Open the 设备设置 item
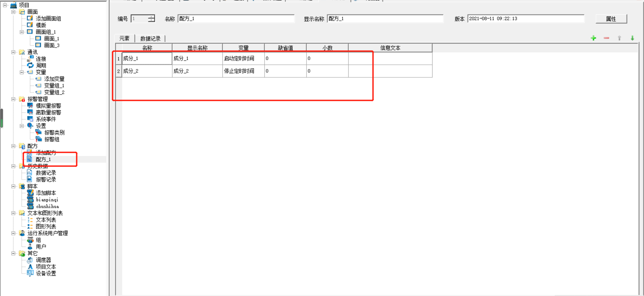This screenshot has width=644, height=296. [x=46, y=273]
